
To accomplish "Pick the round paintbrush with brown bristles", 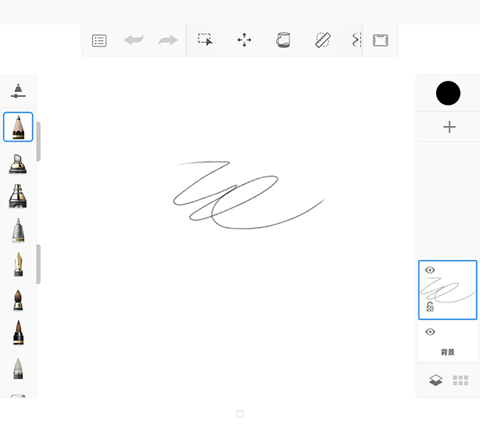I will pos(18,300).
